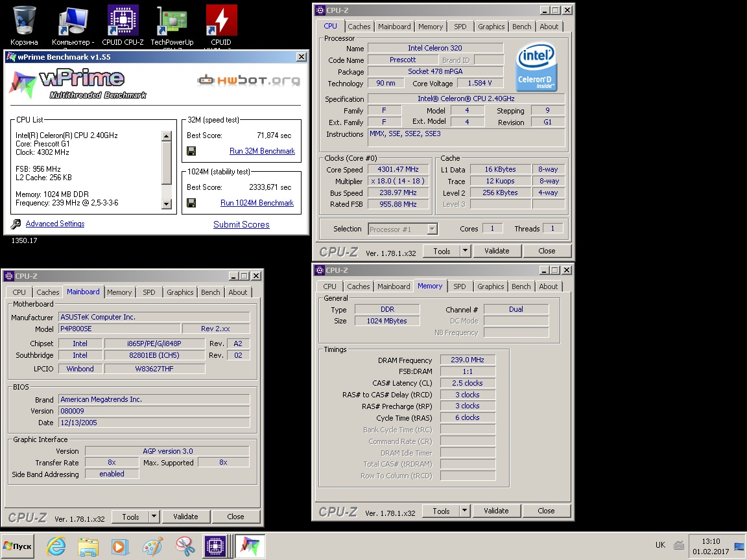Click the CPU-Z Mainboard window title icon
Viewport: 747px width, 560px height.
tap(8, 276)
